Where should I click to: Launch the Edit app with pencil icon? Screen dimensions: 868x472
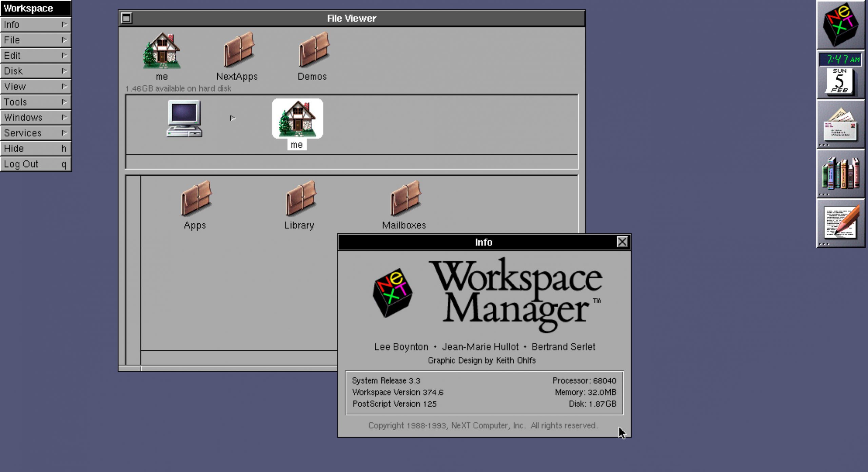click(841, 224)
